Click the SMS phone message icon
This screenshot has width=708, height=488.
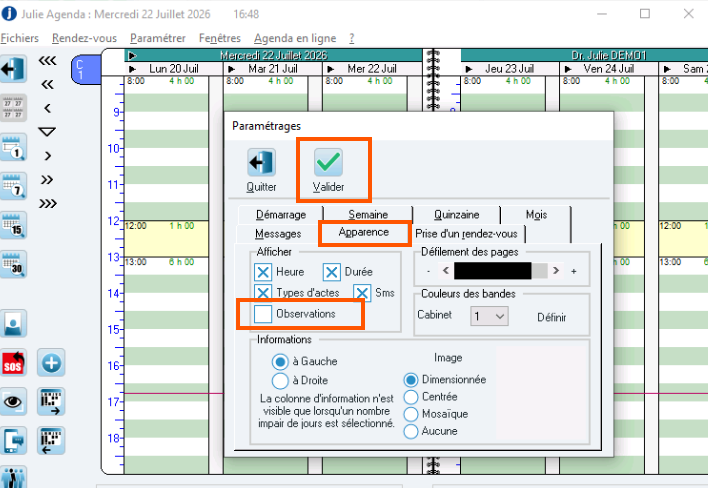[x=13, y=440]
